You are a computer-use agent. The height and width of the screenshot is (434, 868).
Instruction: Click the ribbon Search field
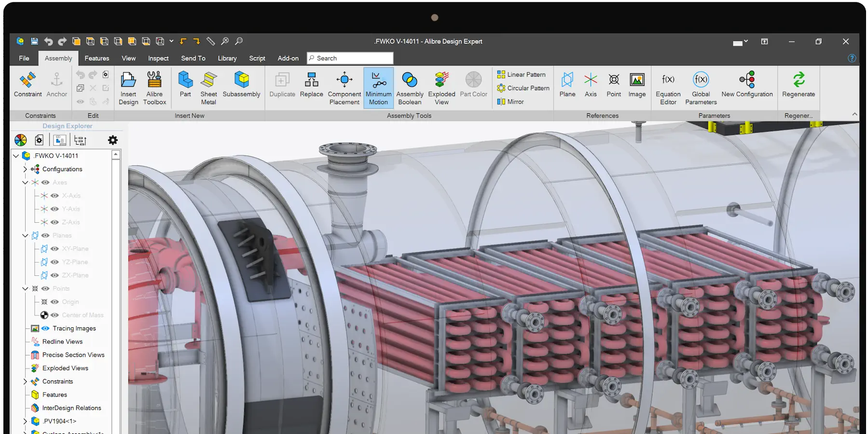[x=350, y=58]
